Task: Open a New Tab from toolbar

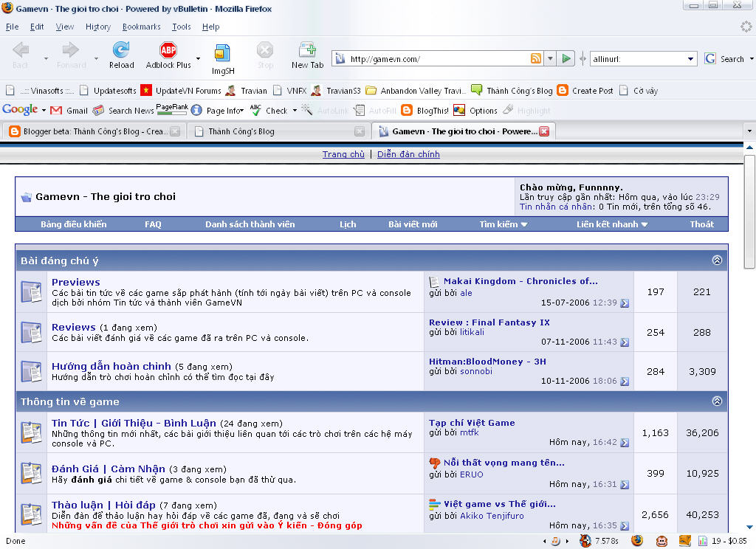Action: pos(307,51)
